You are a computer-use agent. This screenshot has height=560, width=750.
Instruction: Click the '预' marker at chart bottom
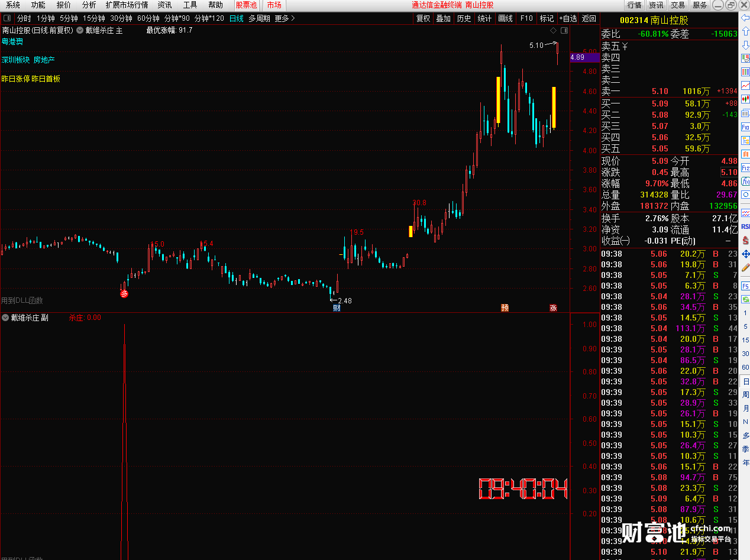(505, 307)
